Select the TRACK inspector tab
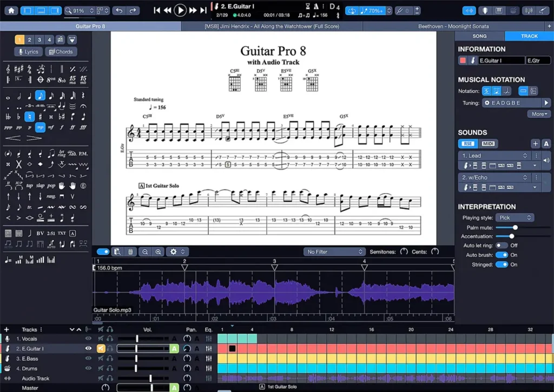Screen dimensions: 554x392 529,36
